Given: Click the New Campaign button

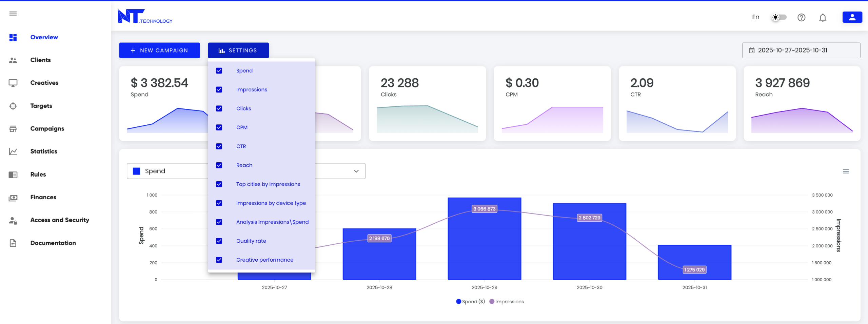Looking at the screenshot, I should point(159,50).
